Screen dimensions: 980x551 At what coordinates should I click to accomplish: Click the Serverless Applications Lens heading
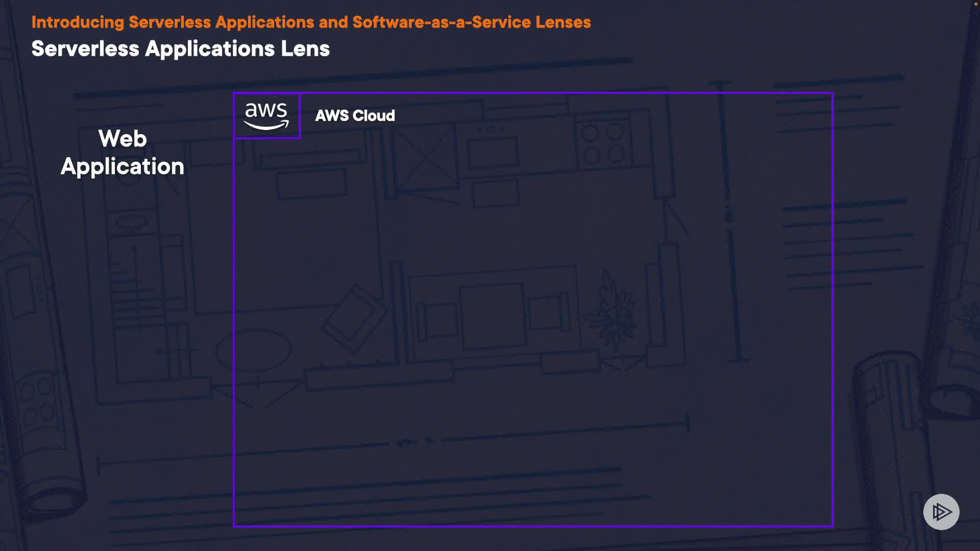(x=180, y=49)
